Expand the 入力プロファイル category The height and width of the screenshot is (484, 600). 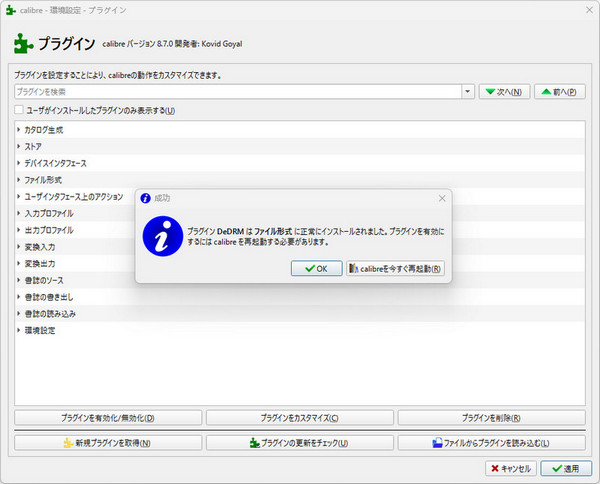(x=18, y=213)
